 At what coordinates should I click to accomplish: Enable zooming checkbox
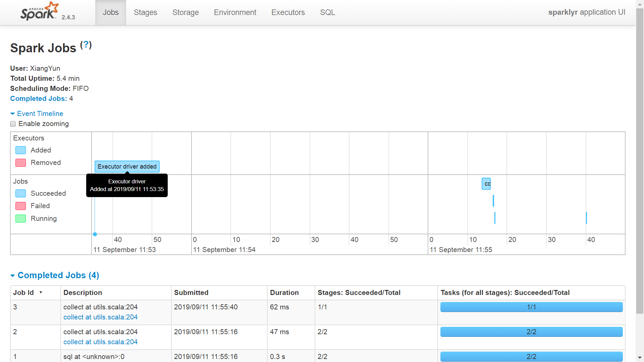click(13, 124)
